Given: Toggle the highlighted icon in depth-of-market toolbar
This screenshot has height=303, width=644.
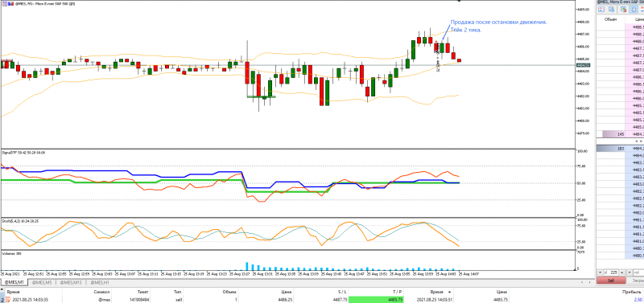Looking at the screenshot, I should point(634,9).
